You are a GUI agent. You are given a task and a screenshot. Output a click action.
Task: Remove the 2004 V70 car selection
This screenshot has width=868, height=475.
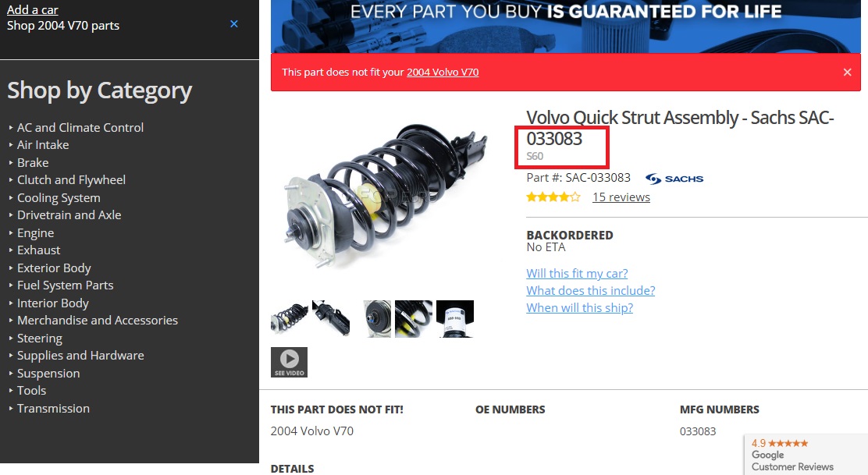[234, 23]
